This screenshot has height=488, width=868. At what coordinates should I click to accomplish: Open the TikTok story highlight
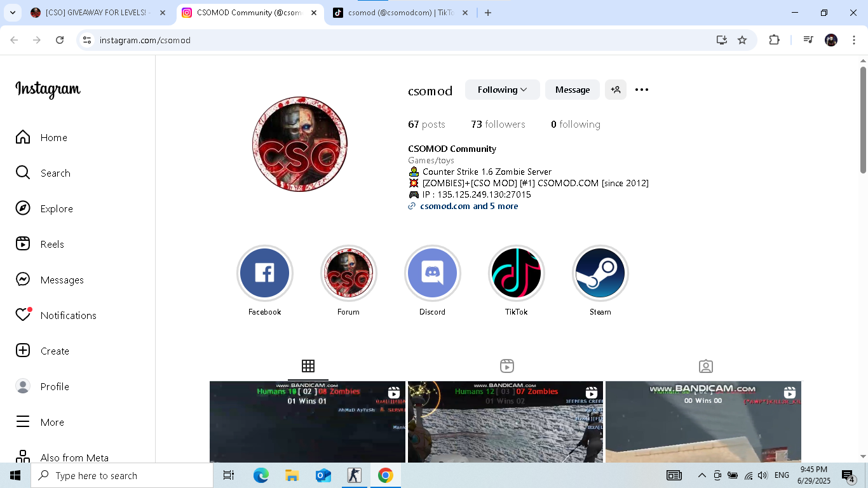516,273
